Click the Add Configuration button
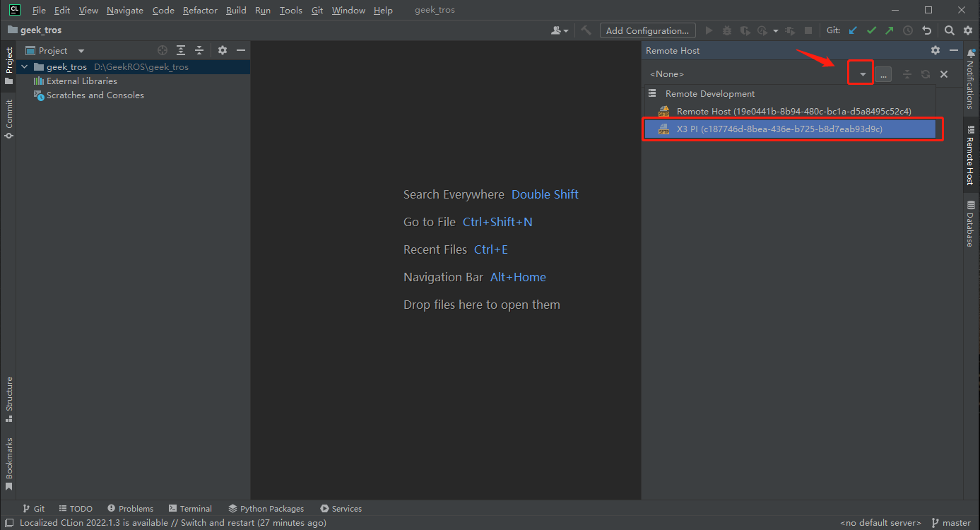The height and width of the screenshot is (530, 980). 647,30
